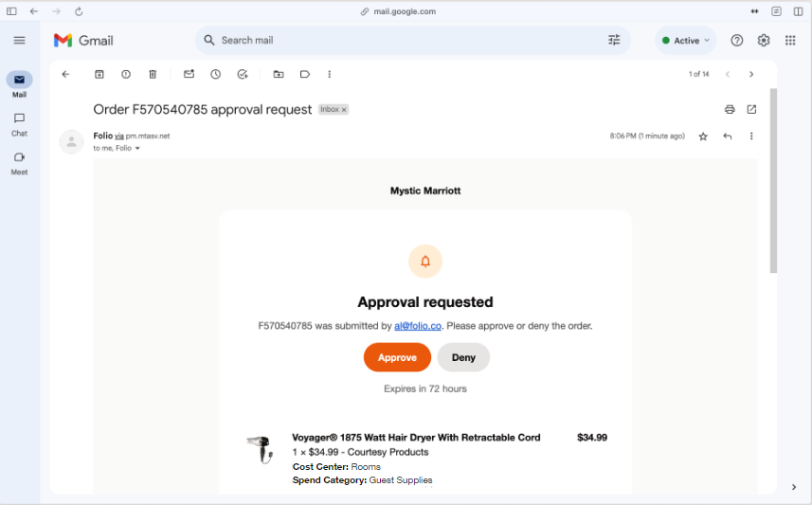Star this Folio message

703,136
